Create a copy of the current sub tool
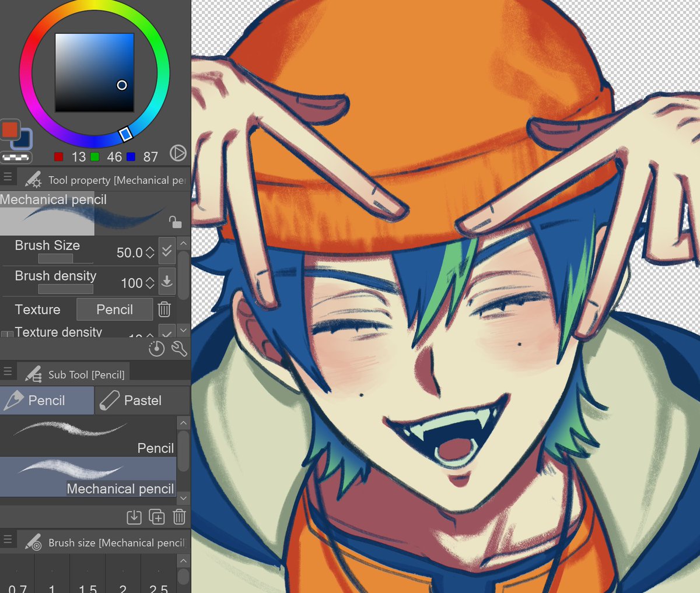 pyautogui.click(x=157, y=517)
